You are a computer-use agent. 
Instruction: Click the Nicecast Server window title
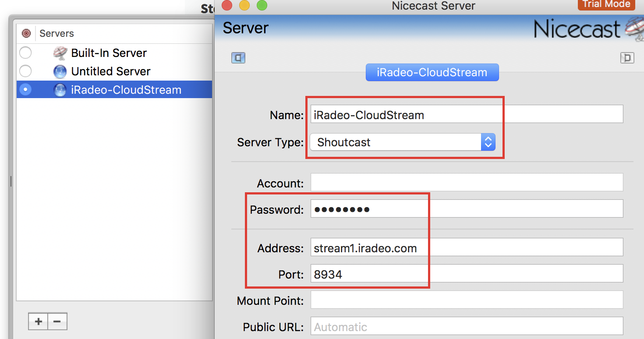coord(434,6)
